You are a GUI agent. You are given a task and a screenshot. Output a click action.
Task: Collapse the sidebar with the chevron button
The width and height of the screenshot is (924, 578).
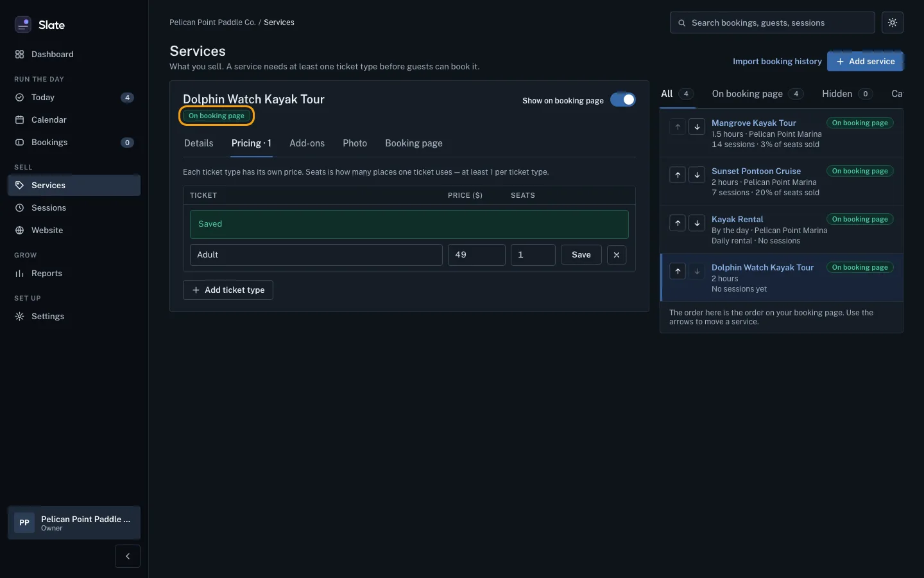pos(128,556)
